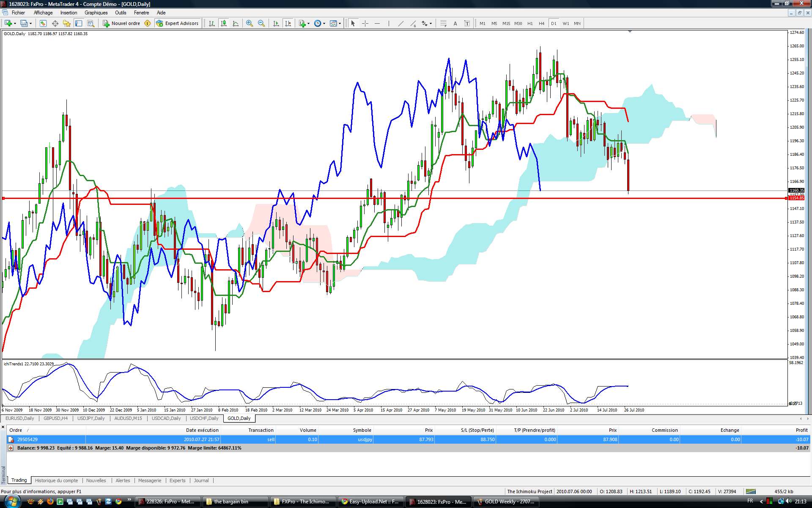The width and height of the screenshot is (812, 508).
Task: Select the Fibonacci retracement tool
Action: click(443, 23)
